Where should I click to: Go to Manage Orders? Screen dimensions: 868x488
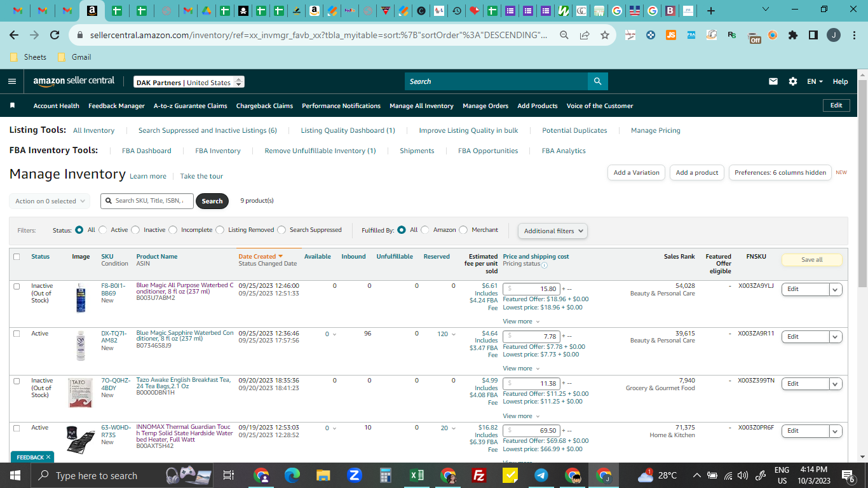tap(485, 105)
